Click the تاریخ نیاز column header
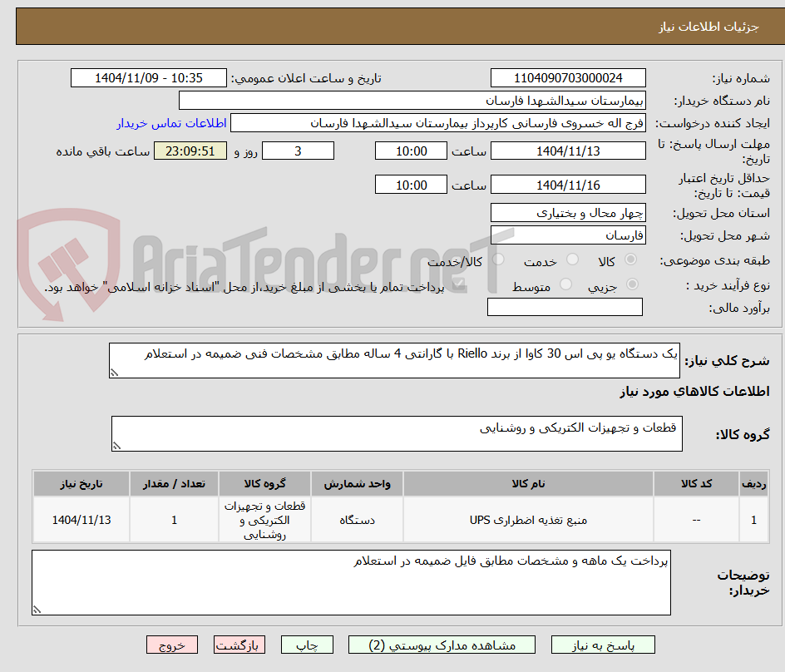This screenshot has height=672, width=785. coord(81,484)
